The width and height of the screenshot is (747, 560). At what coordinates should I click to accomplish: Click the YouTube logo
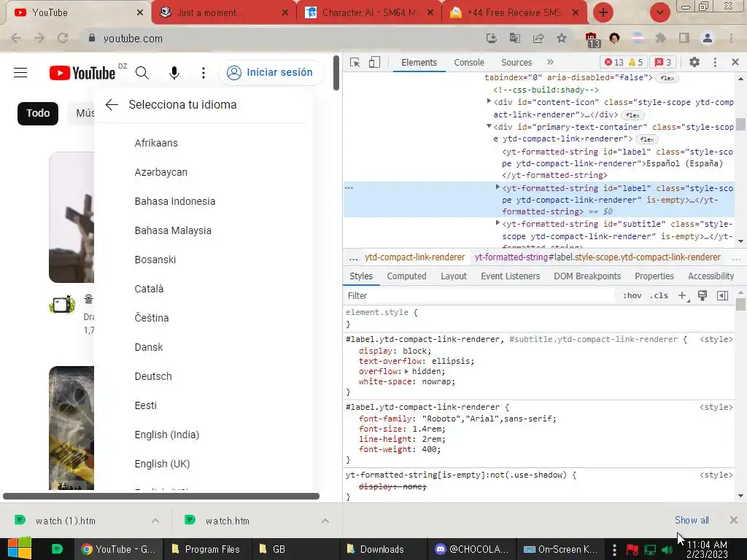pyautogui.click(x=82, y=73)
